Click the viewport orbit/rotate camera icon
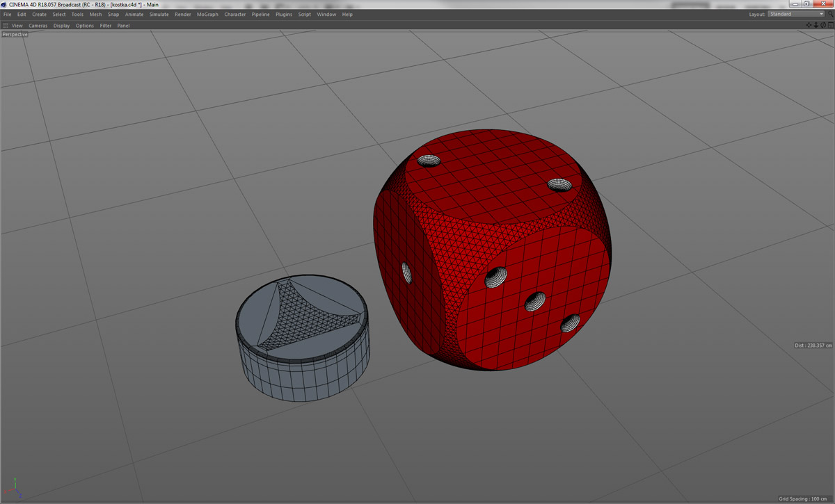Image resolution: width=835 pixels, height=504 pixels. click(822, 25)
